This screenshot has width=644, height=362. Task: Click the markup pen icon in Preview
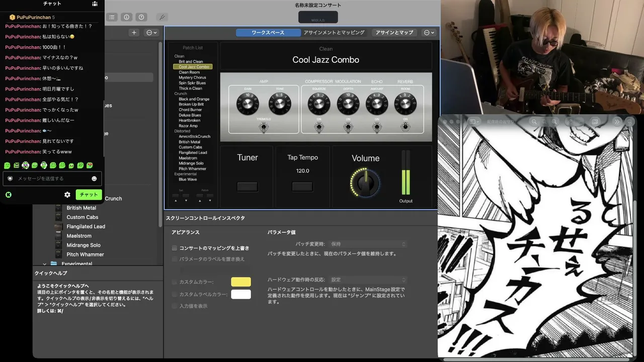(x=570, y=122)
